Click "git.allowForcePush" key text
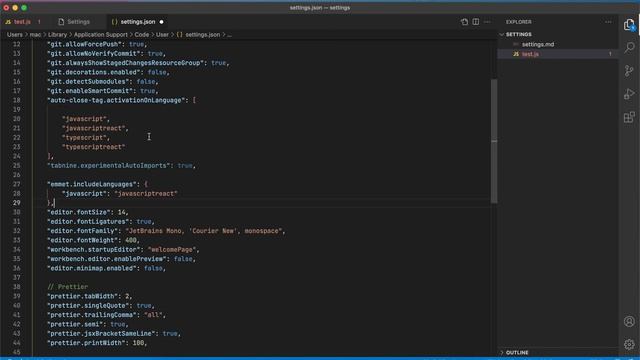The width and height of the screenshot is (640, 360). [x=84, y=44]
